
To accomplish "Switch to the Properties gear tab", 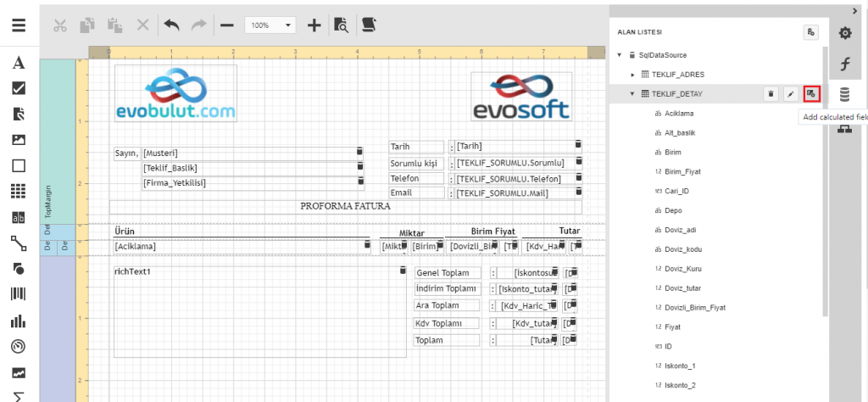I will (x=845, y=33).
